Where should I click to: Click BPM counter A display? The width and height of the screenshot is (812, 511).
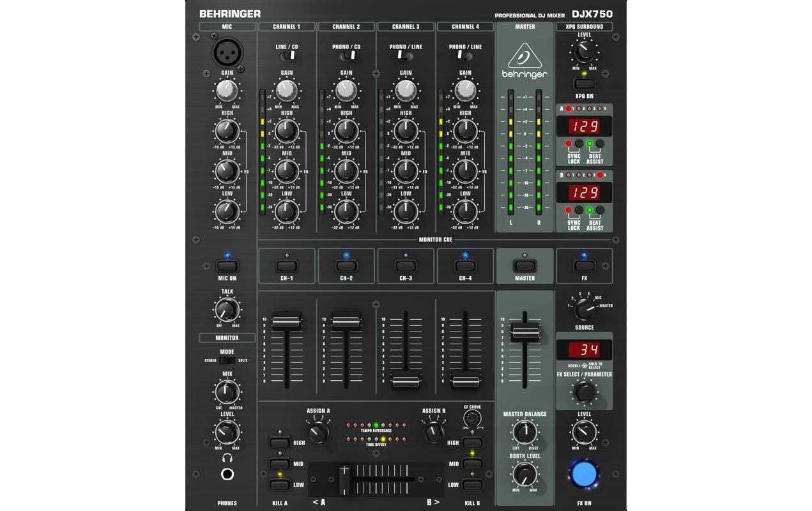pyautogui.click(x=584, y=126)
